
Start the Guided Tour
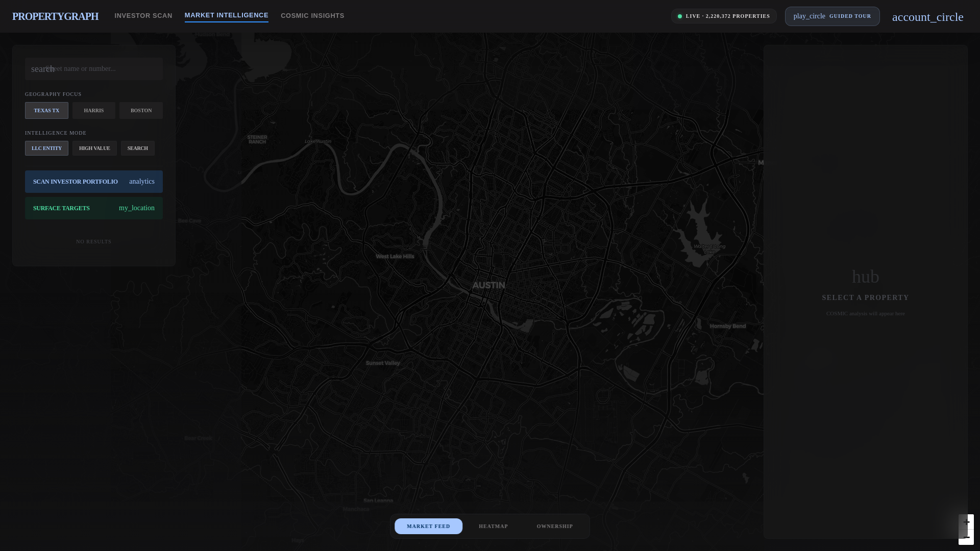coord(832,16)
